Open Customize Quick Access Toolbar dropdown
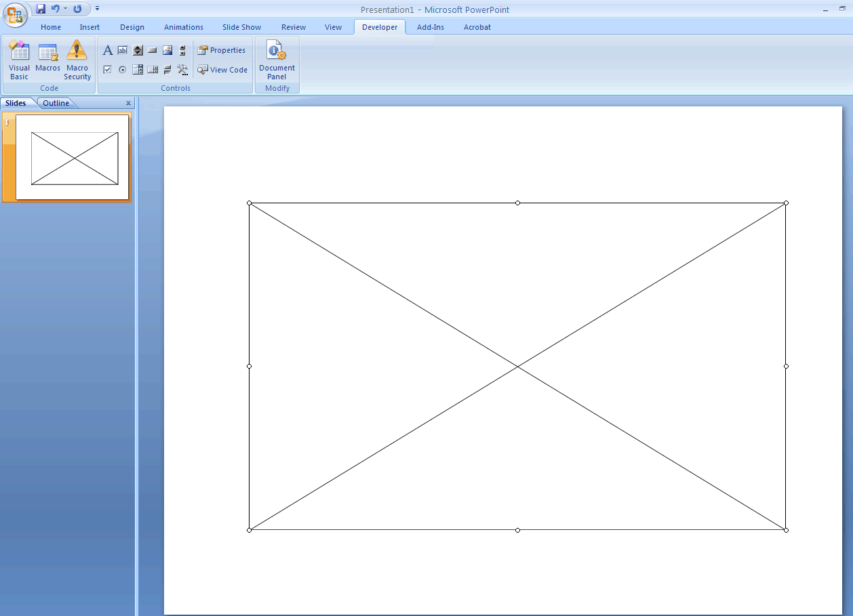The width and height of the screenshot is (853, 616). tap(98, 9)
